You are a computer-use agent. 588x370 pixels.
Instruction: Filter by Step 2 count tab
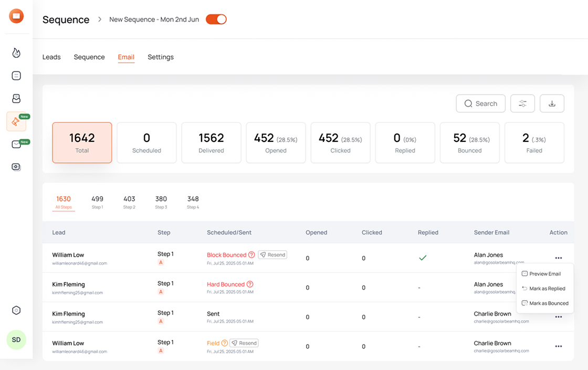[x=129, y=202]
